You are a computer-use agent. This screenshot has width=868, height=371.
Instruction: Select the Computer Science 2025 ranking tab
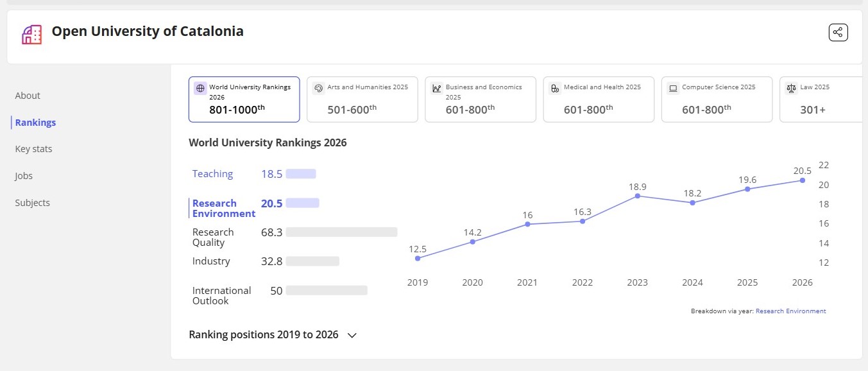717,99
